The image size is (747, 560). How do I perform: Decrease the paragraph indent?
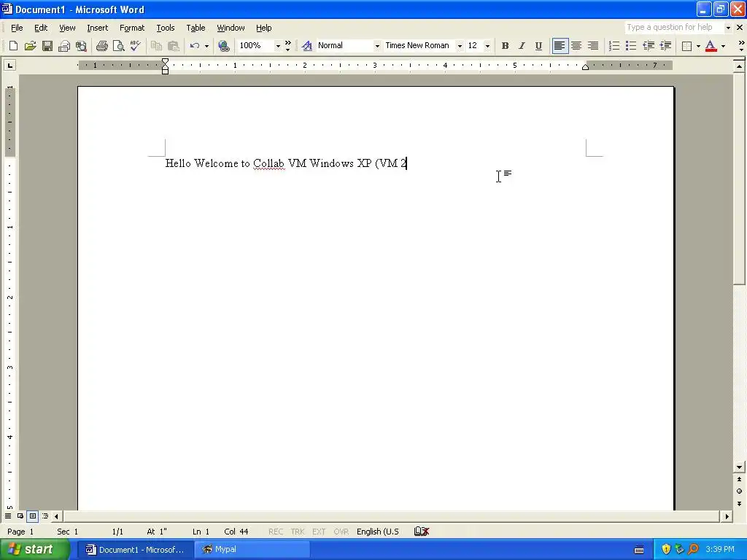pos(649,46)
